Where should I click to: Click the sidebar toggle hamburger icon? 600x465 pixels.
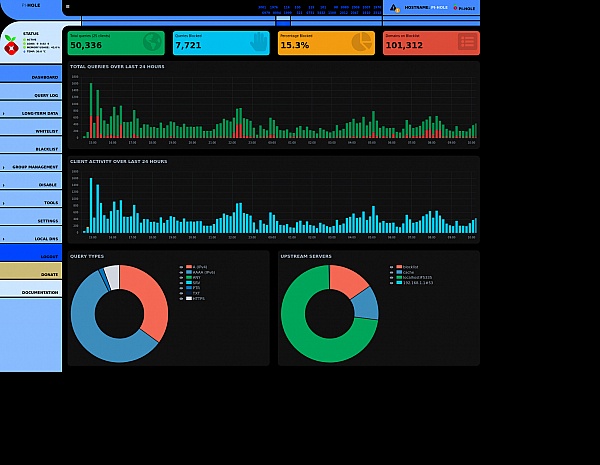(68, 7)
